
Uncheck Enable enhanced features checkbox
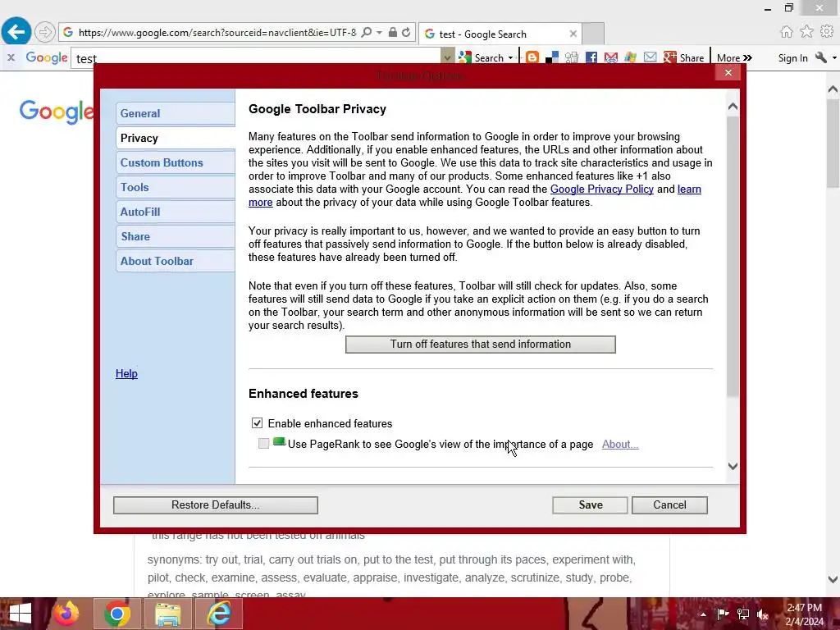pyautogui.click(x=257, y=423)
